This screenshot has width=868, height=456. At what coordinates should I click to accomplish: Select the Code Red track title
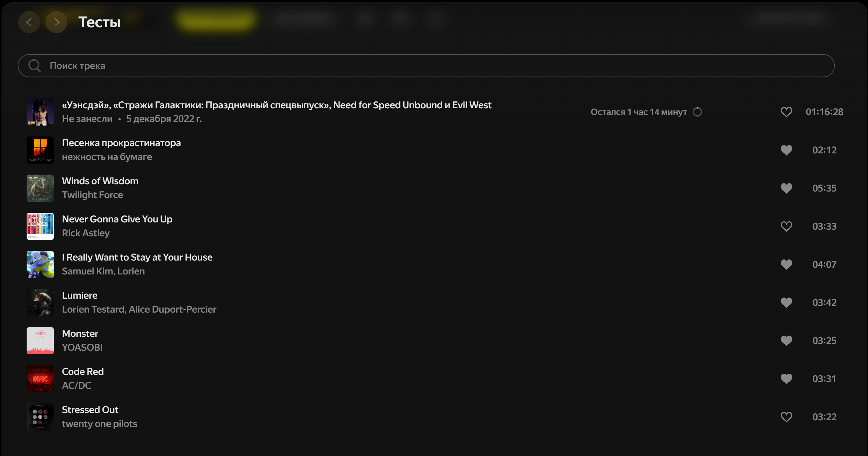click(83, 372)
